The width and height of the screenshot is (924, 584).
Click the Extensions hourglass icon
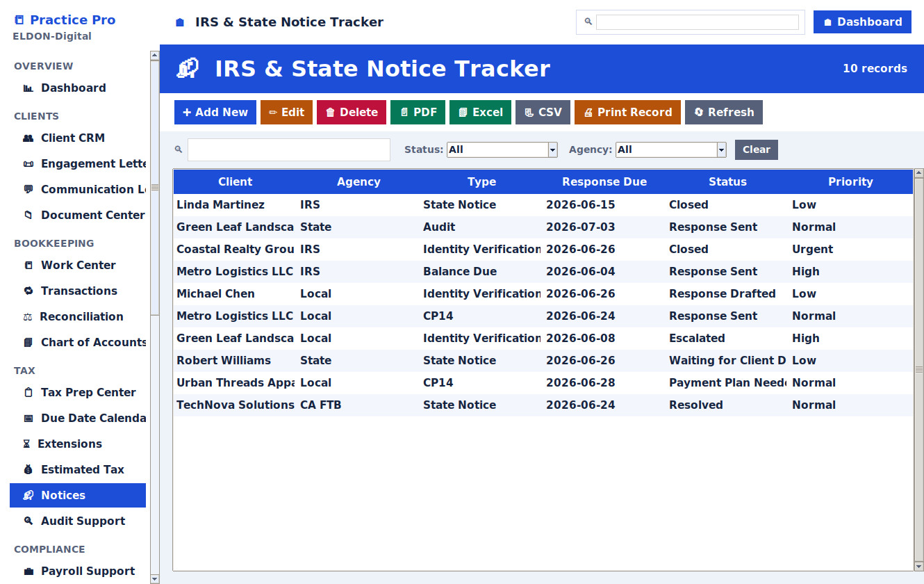[x=27, y=444]
